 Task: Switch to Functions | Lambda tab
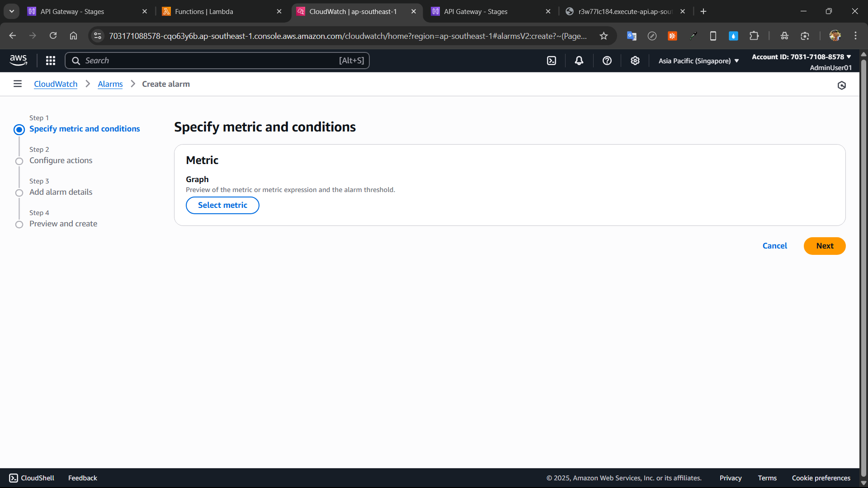(x=222, y=11)
